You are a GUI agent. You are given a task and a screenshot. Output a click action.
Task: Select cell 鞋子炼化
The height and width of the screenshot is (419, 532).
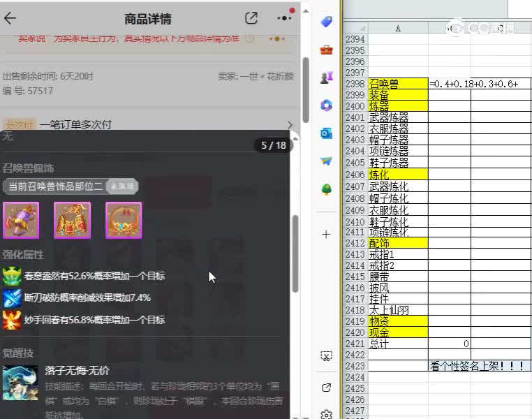398,221
